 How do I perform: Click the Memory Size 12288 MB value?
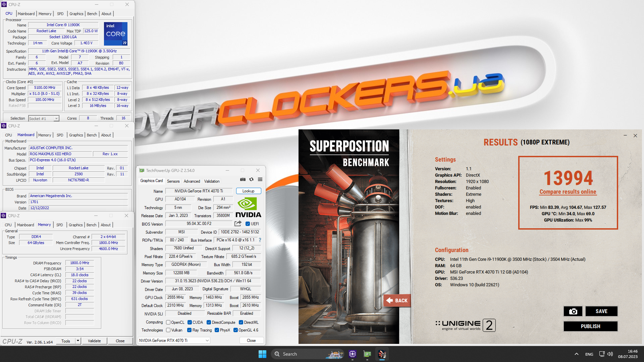[181, 273]
